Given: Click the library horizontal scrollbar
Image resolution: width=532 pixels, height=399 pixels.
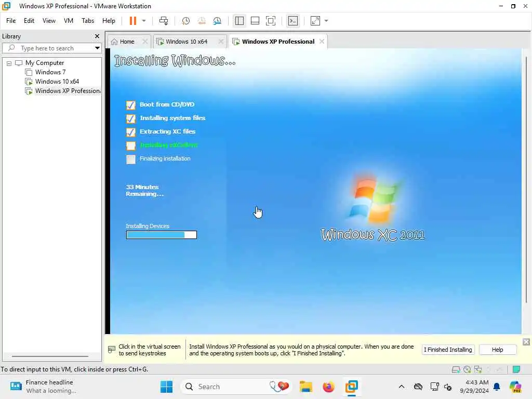Looking at the screenshot, I should (50, 356).
